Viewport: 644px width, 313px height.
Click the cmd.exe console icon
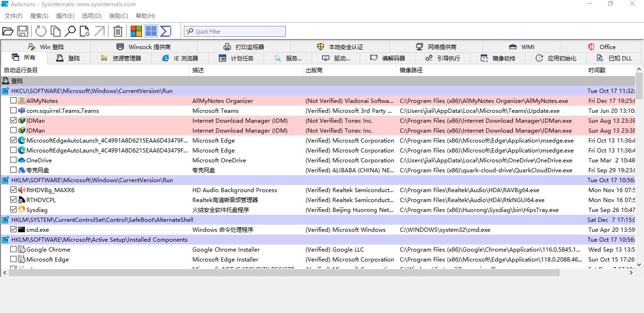22,229
